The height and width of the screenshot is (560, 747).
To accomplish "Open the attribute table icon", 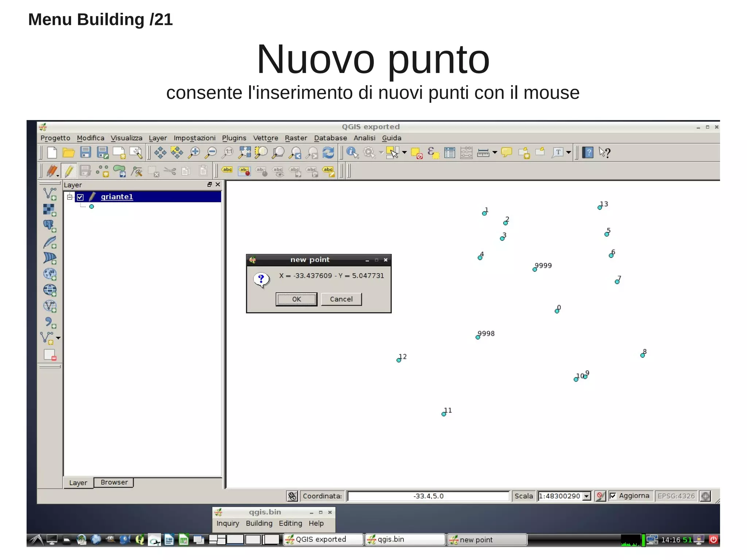I will (x=450, y=152).
